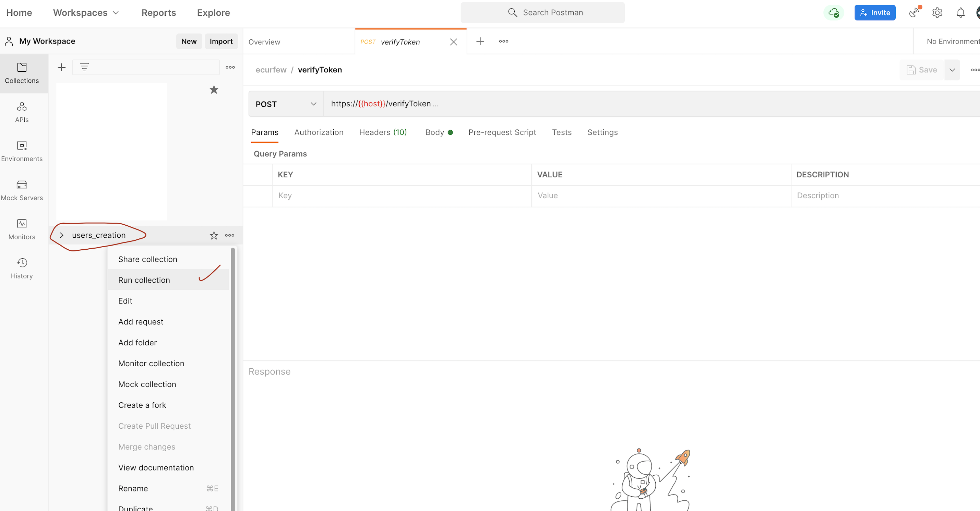Open the Monitors sidebar panel
980x511 pixels.
pos(22,229)
